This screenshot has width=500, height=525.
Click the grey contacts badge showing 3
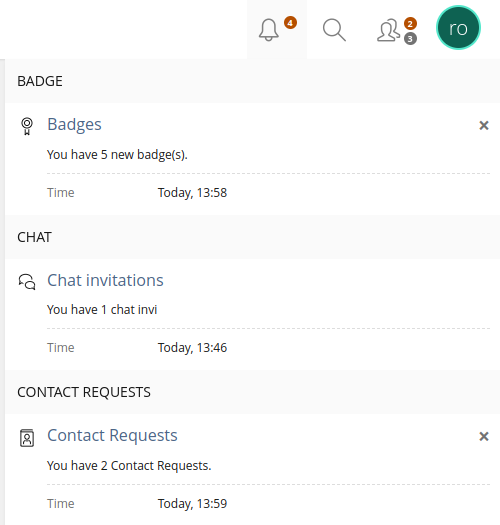pyautogui.click(x=410, y=39)
